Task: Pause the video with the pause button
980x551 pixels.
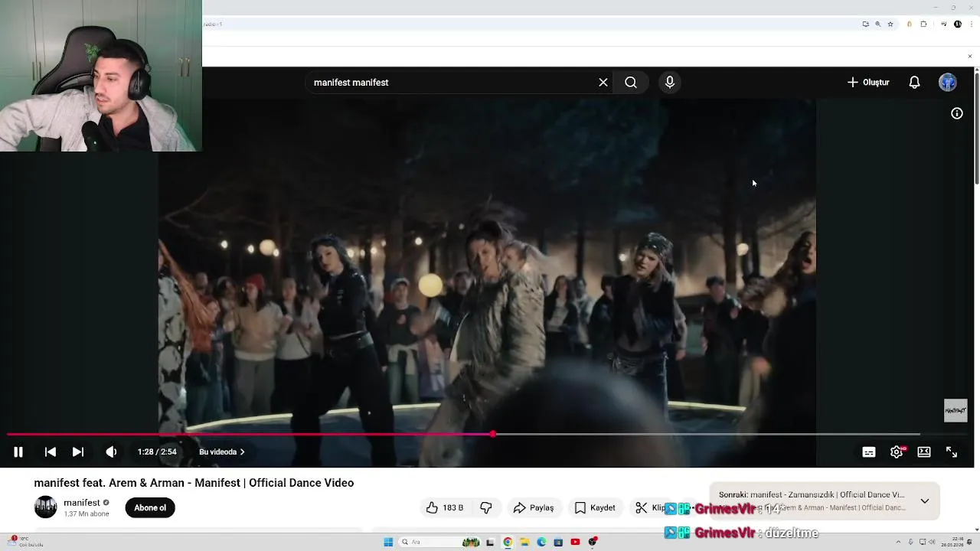Action: (18, 452)
